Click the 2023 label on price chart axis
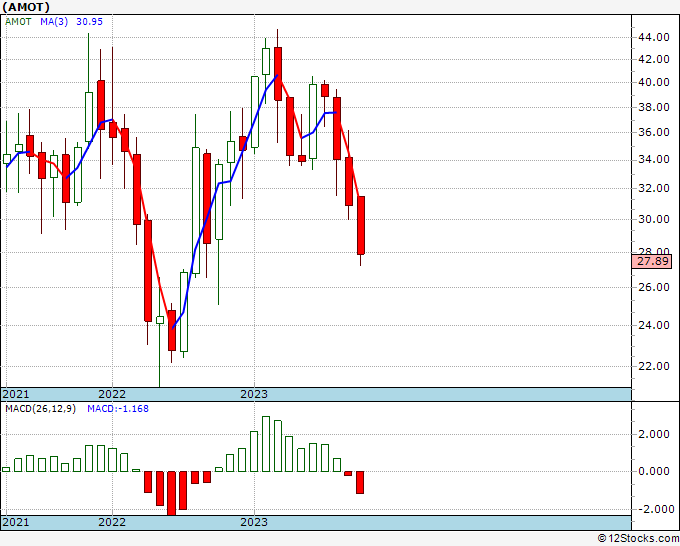680x546 pixels. point(254,394)
